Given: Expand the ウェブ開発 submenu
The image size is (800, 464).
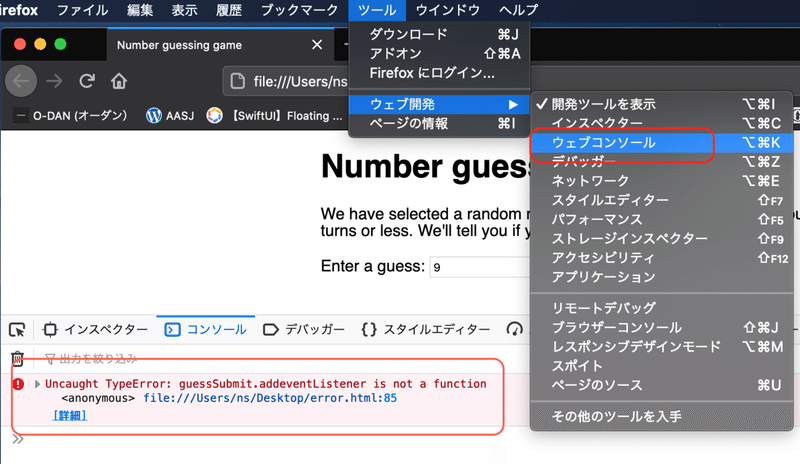Looking at the screenshot, I should [439, 104].
